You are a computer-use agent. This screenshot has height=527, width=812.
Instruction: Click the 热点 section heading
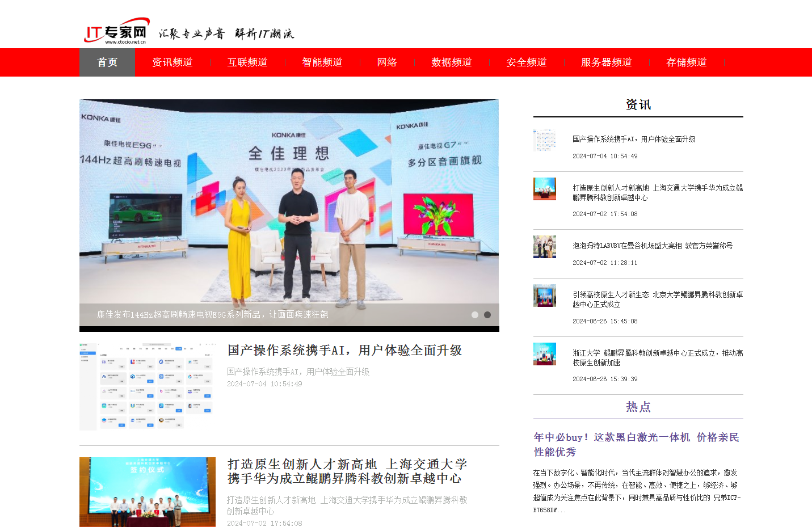click(638, 407)
